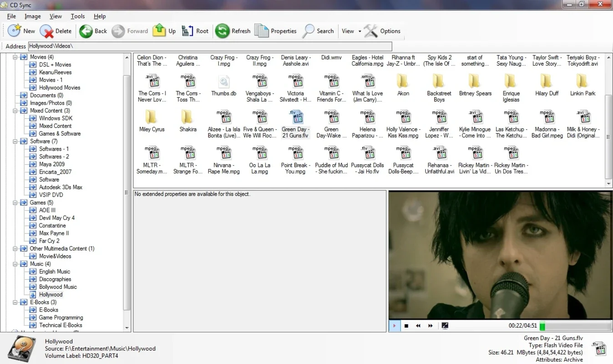Click the hard drive icon in status bar
The width and height of the screenshot is (613, 364).
point(22,349)
